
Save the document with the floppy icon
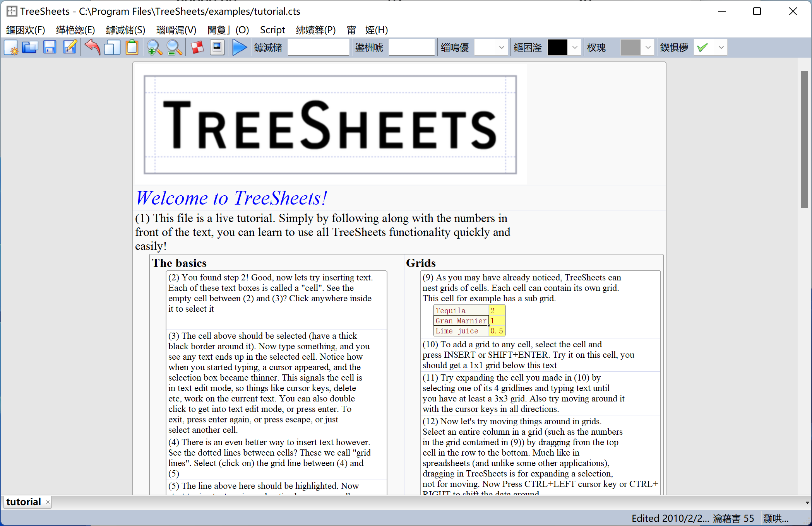point(50,48)
